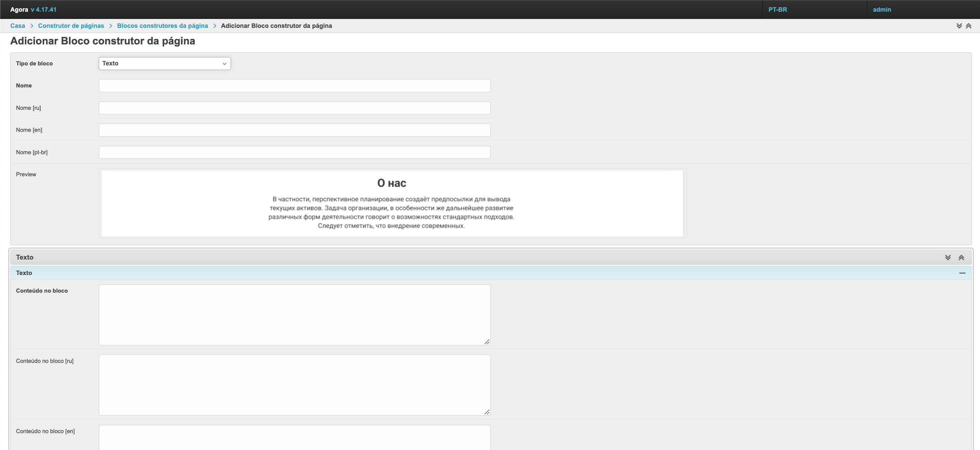
Task: Click the О нас preview thumbnail
Action: (x=392, y=203)
